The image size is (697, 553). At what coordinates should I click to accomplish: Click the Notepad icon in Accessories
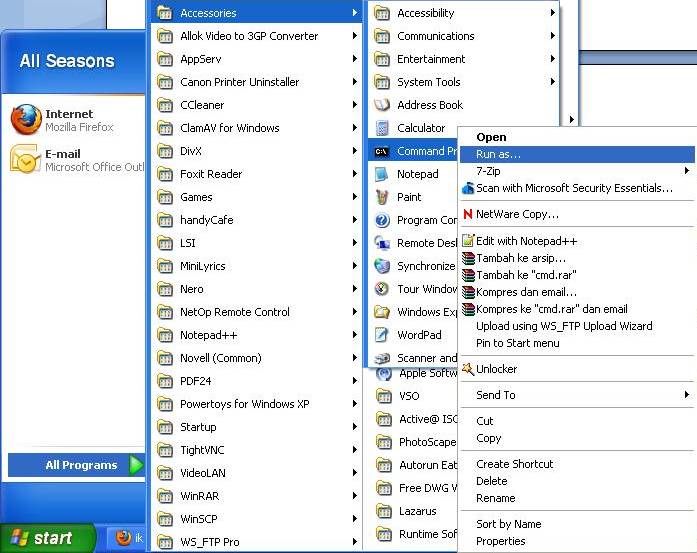point(382,174)
